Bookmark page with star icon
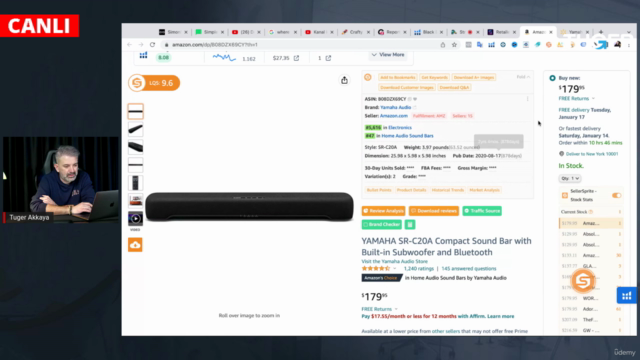The height and width of the screenshot is (360, 640). [454, 45]
